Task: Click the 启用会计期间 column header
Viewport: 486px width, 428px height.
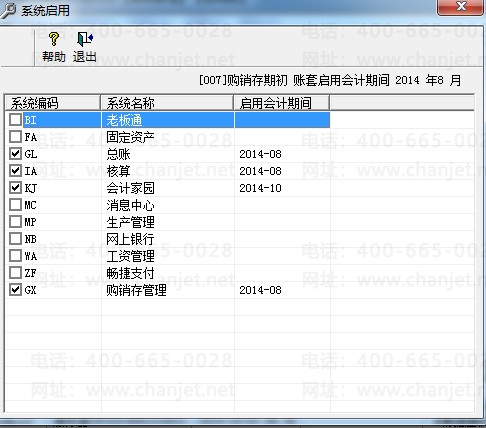Action: (x=282, y=103)
